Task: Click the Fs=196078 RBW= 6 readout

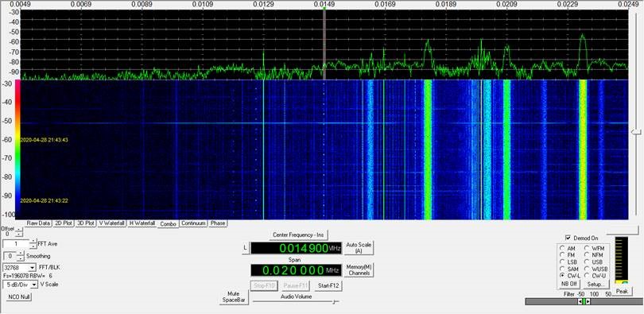Action: pos(28,276)
